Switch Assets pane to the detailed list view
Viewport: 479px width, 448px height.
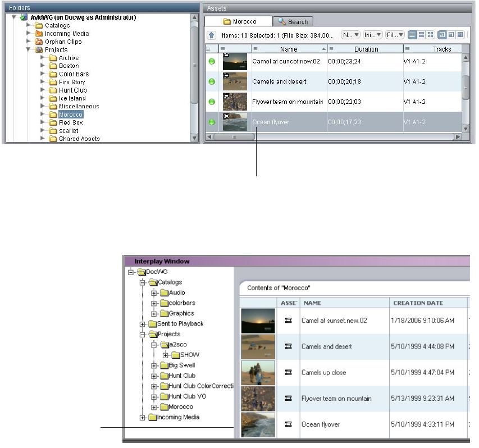pyautogui.click(x=412, y=35)
